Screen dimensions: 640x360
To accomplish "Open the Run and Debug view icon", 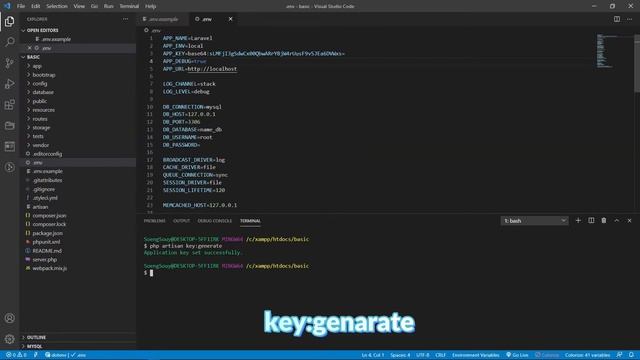I will point(9,84).
